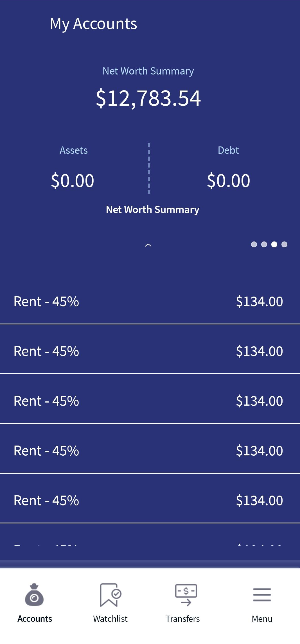Image resolution: width=300 pixels, height=644 pixels.
Task: Open the second Rent - 45% row
Action: [150, 351]
